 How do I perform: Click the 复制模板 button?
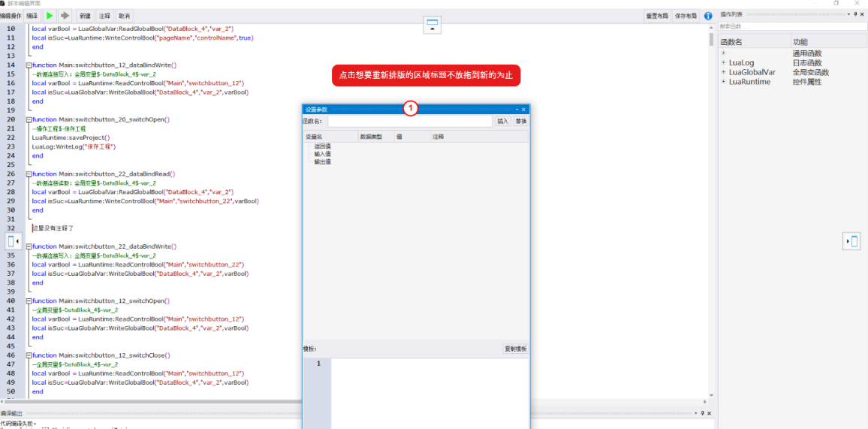click(515, 349)
